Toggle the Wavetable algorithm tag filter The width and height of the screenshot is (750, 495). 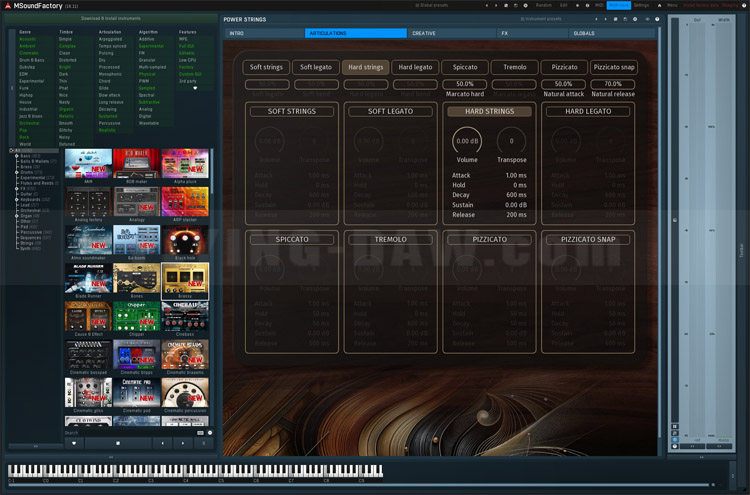(x=148, y=123)
